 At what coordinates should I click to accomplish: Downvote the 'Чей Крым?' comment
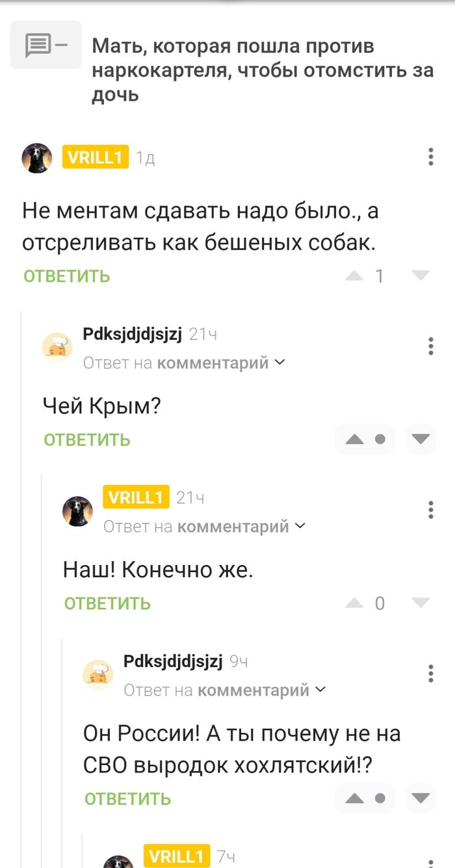[x=421, y=440]
